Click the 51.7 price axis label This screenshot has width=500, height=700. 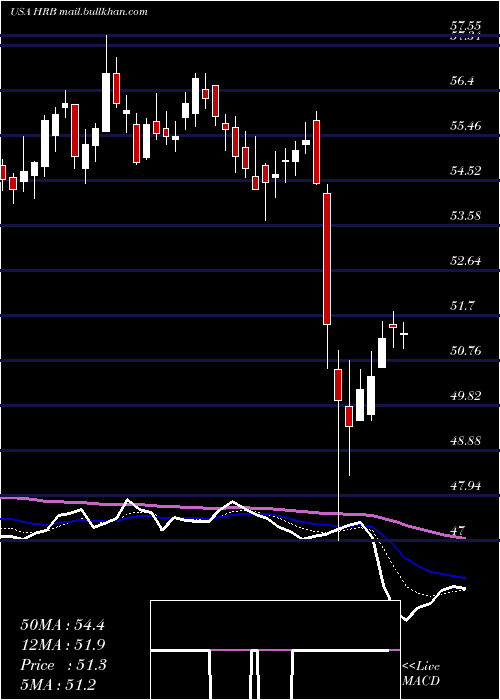click(462, 306)
